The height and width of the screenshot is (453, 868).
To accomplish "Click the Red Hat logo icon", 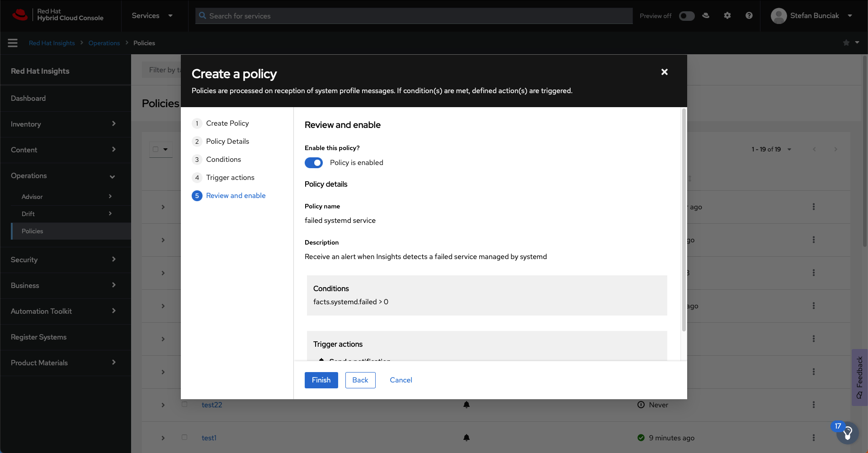I will click(x=20, y=15).
